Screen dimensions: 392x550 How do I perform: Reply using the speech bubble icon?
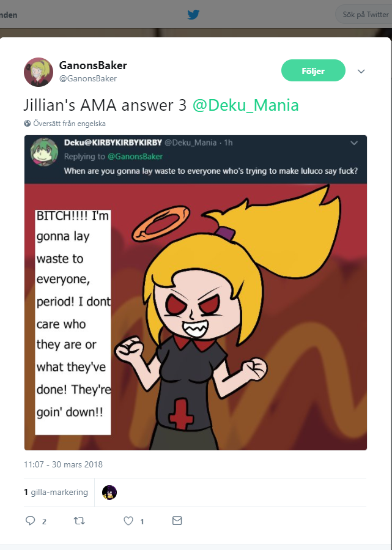click(x=31, y=521)
